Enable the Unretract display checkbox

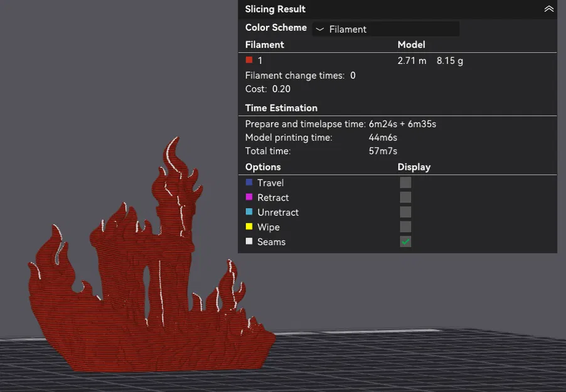click(405, 211)
